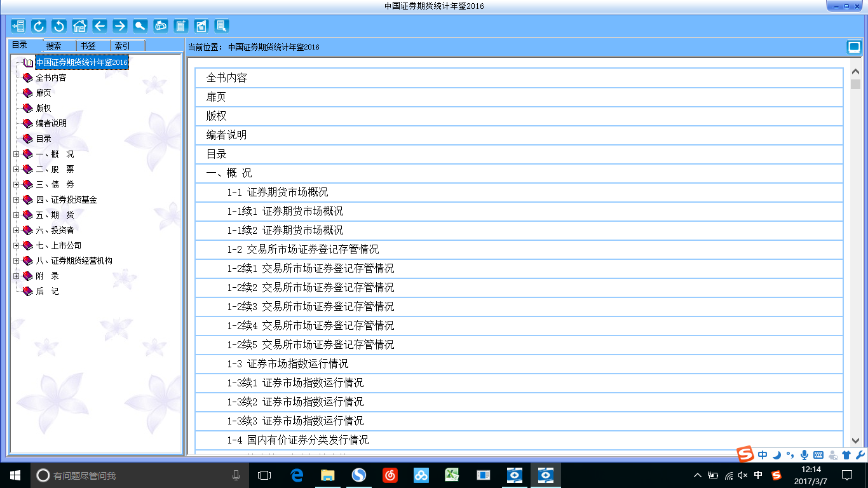Open Sogou skin shirt icon

coord(846,455)
